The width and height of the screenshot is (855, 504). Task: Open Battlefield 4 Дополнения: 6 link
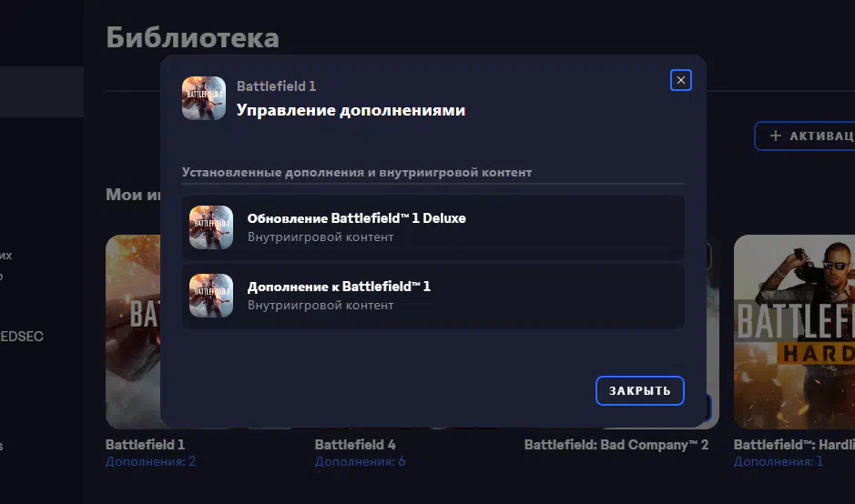pos(360,461)
